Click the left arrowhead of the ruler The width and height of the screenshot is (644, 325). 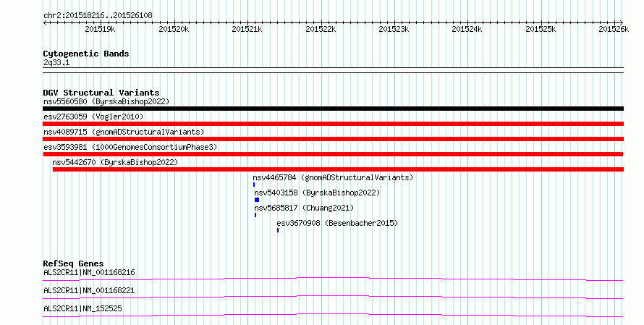click(x=45, y=22)
